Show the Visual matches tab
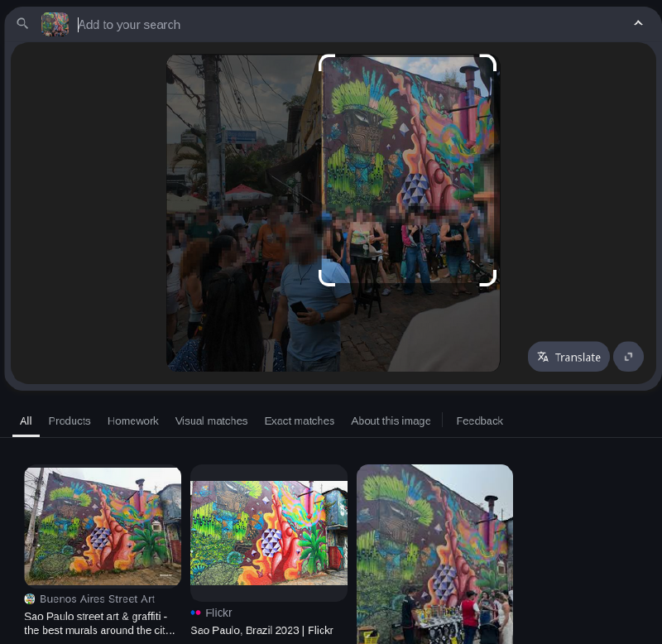Viewport: 662px width, 644px height. coord(211,421)
